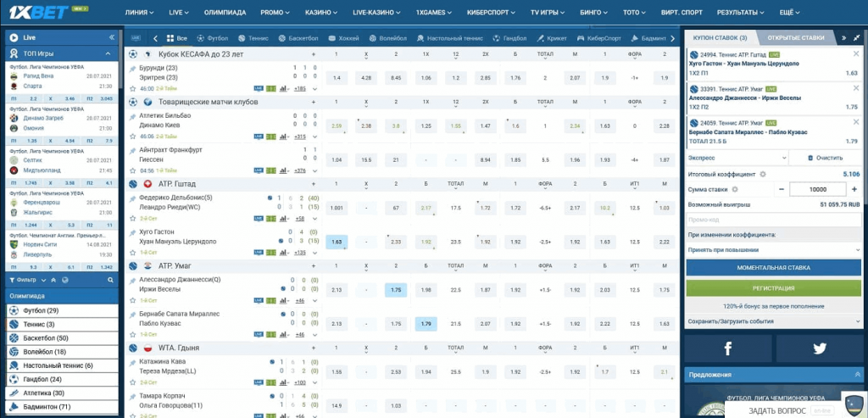Open the Экспресс bet type dropdown
Viewport: 868px width, 418px height.
point(736,158)
